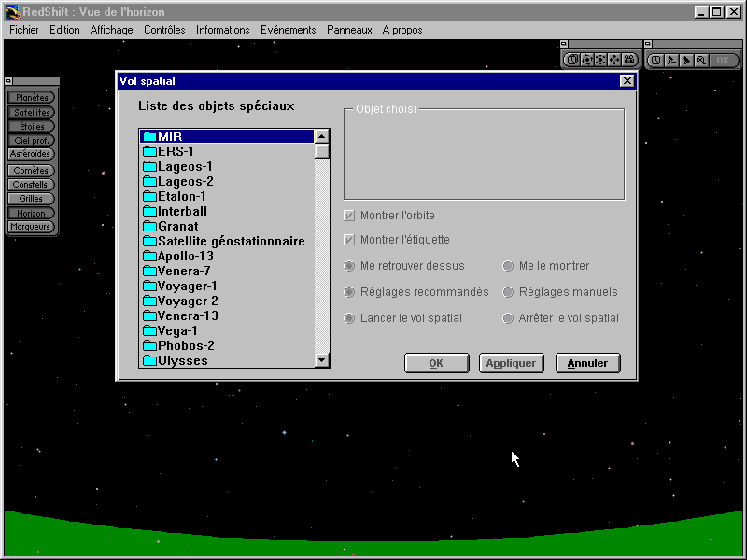Click the four-way arrows move icon
Image resolution: width=747 pixels, height=560 pixels.
point(614,60)
